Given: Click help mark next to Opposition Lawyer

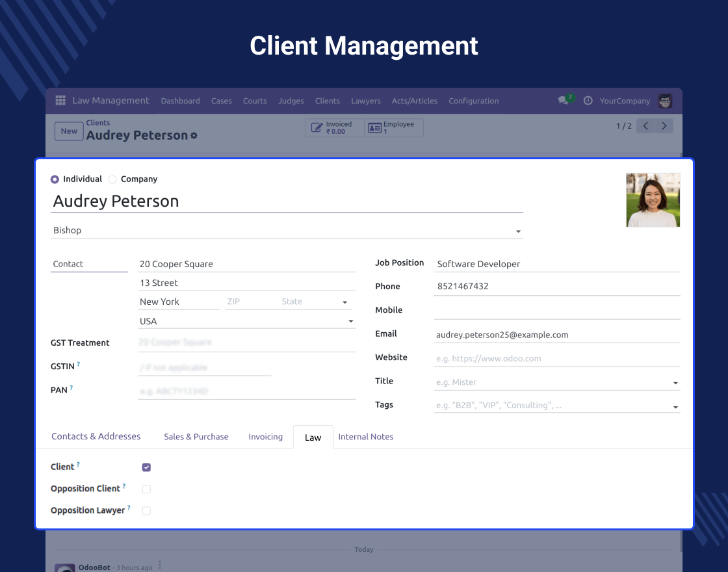Looking at the screenshot, I should tap(129, 508).
